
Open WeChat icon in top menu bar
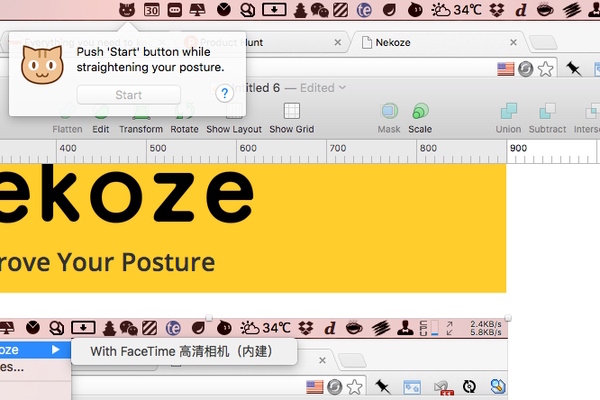coord(320,10)
